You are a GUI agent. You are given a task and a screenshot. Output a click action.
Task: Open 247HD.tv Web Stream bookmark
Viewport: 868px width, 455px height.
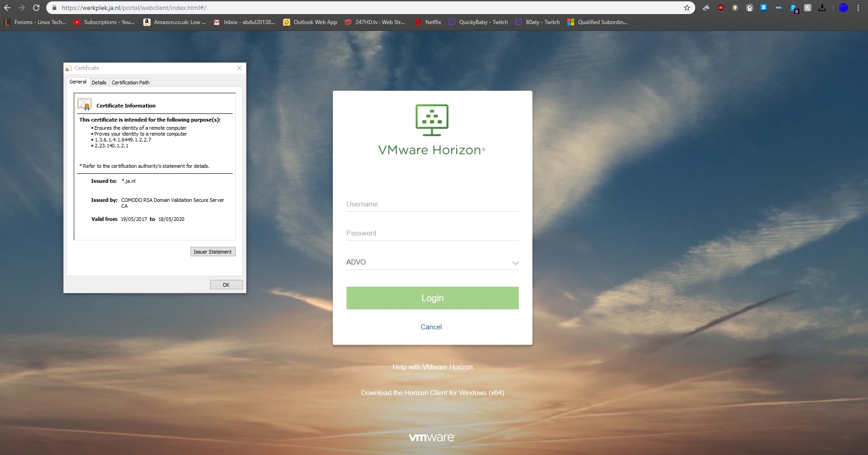point(375,22)
